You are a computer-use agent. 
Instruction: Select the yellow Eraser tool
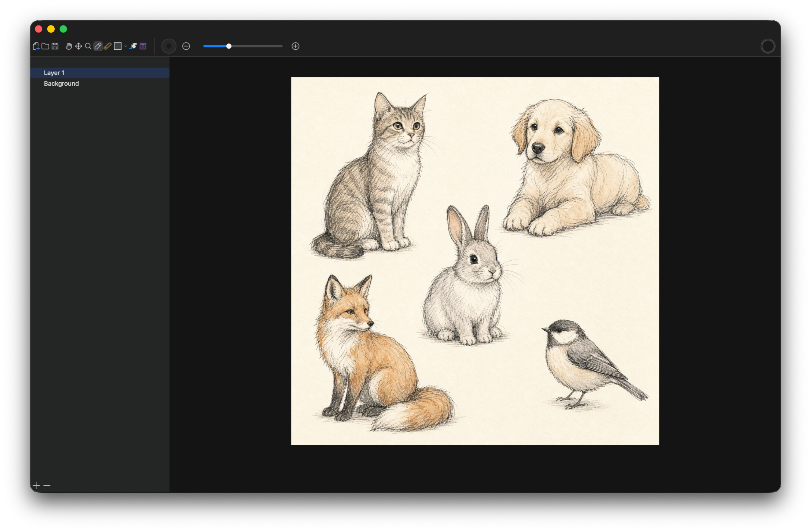click(107, 46)
